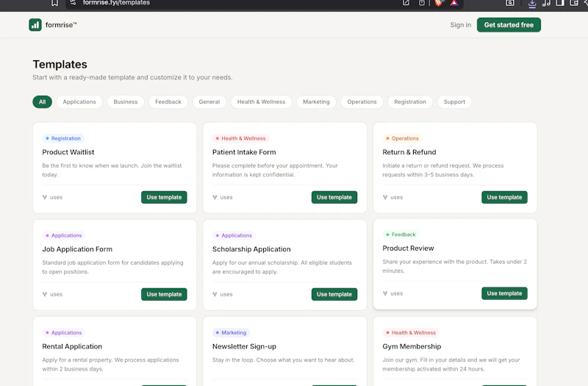Click 'Be the first to know when we launch' description
The width and height of the screenshot is (588, 386).
tap(112, 170)
